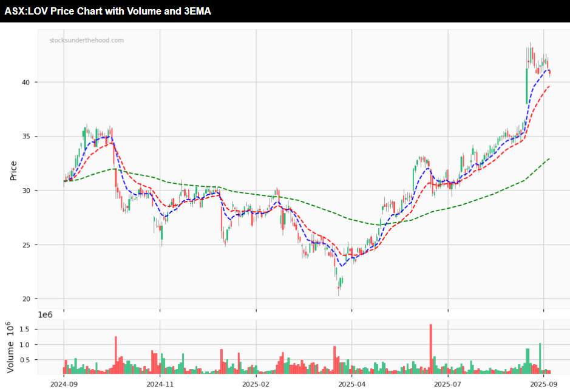Open the stocksunderthehood.com watermark link
570x392 pixels.
[x=86, y=41]
